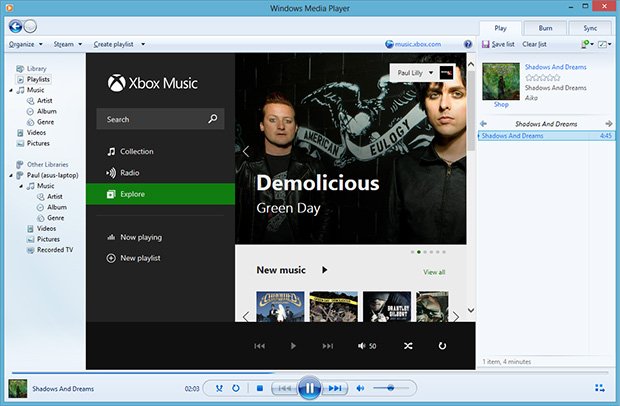Click the Xbox Music shuffle icon

pyautogui.click(x=408, y=346)
